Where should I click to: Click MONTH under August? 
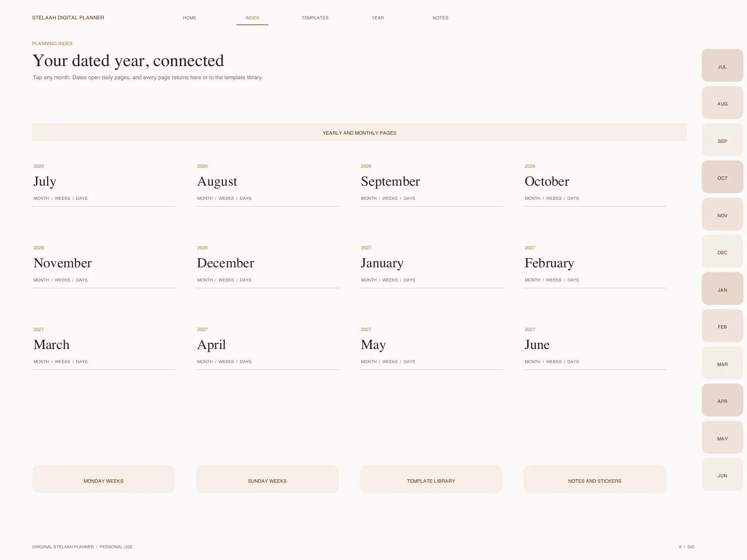205,198
